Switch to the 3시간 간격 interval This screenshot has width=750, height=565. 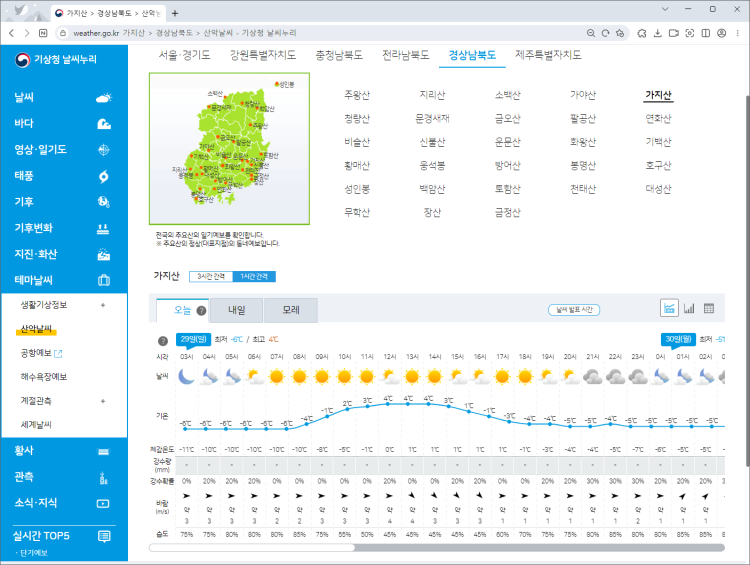click(x=211, y=277)
